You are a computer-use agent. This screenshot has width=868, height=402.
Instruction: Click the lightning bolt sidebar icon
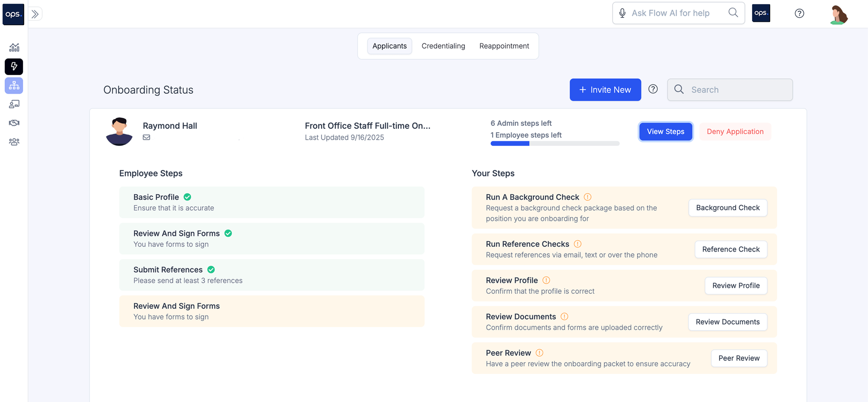pos(14,66)
